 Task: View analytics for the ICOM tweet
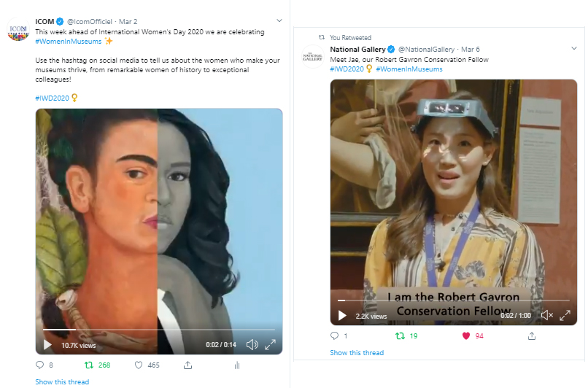coord(236,365)
